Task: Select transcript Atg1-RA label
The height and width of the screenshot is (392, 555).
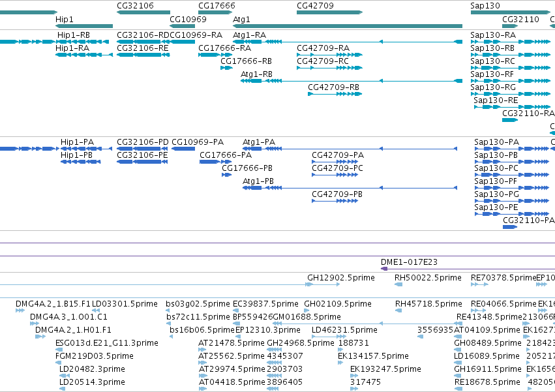Action: [x=249, y=35]
